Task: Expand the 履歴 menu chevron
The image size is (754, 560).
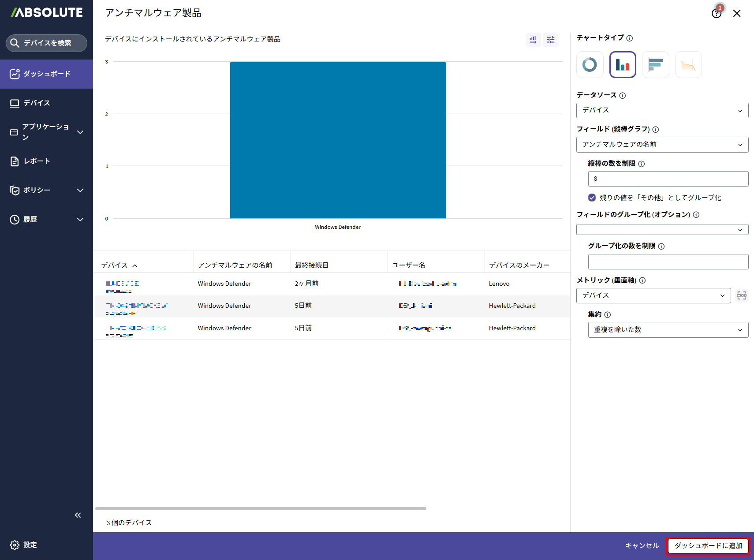Action: pos(80,220)
